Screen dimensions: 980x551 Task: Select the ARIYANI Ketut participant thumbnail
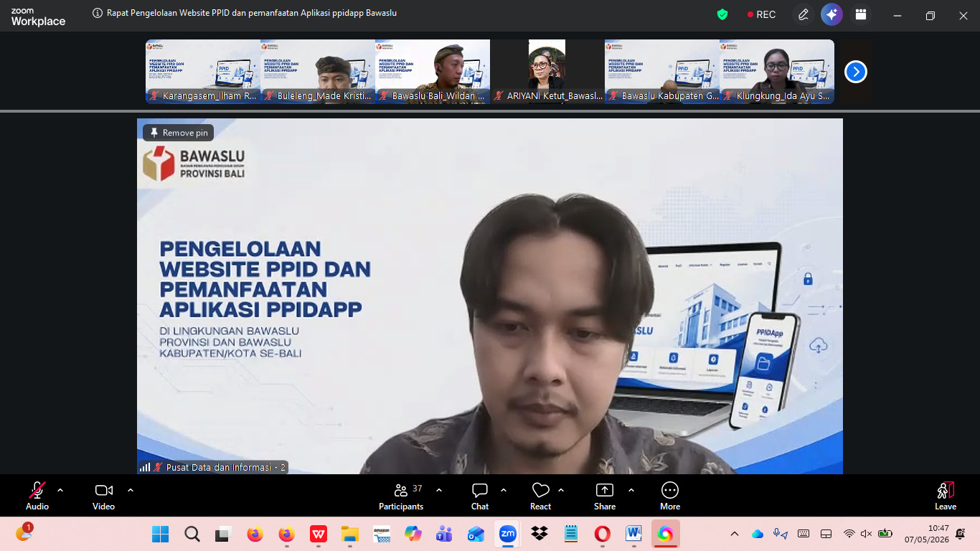pos(547,72)
